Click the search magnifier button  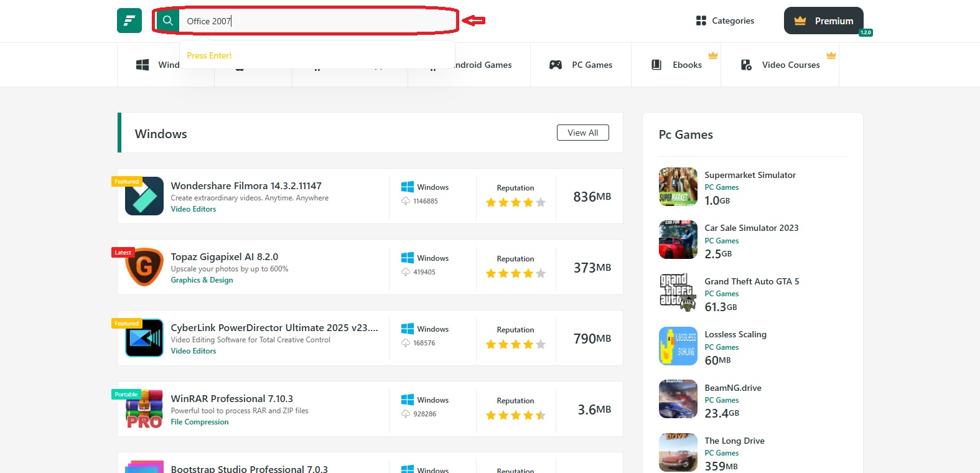pos(167,21)
